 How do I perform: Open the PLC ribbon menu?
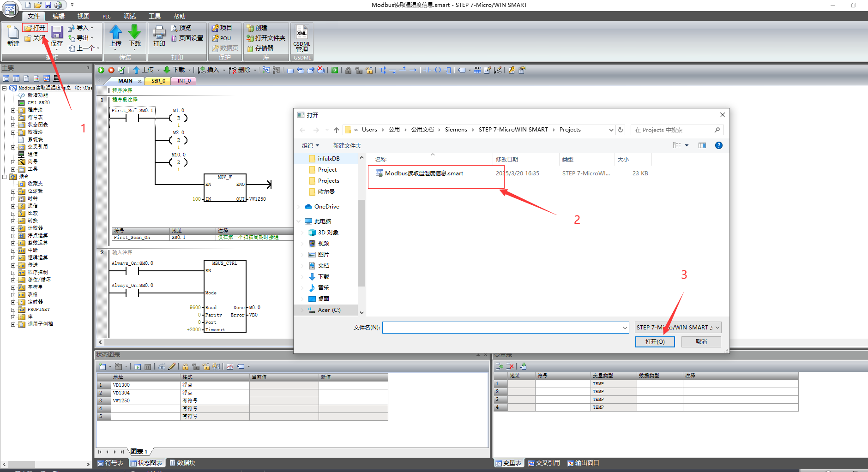[x=107, y=17]
